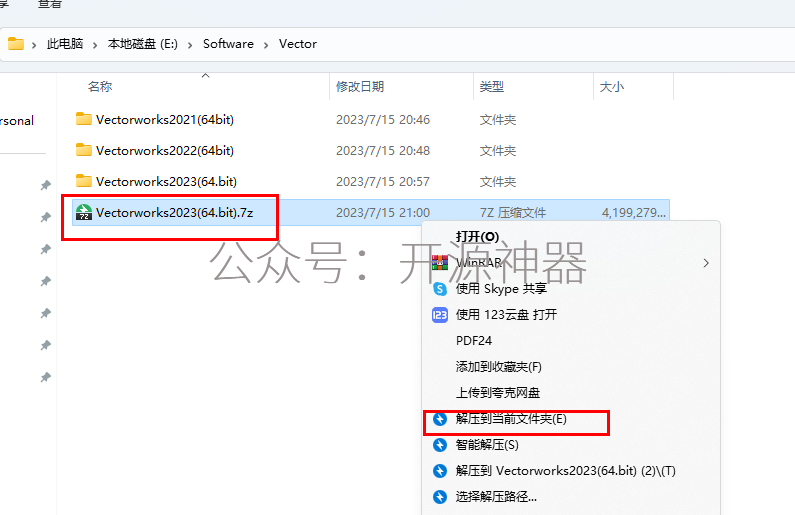Choose 打开(O) from context menu
Viewport: 795px width, 515px height.
point(571,237)
